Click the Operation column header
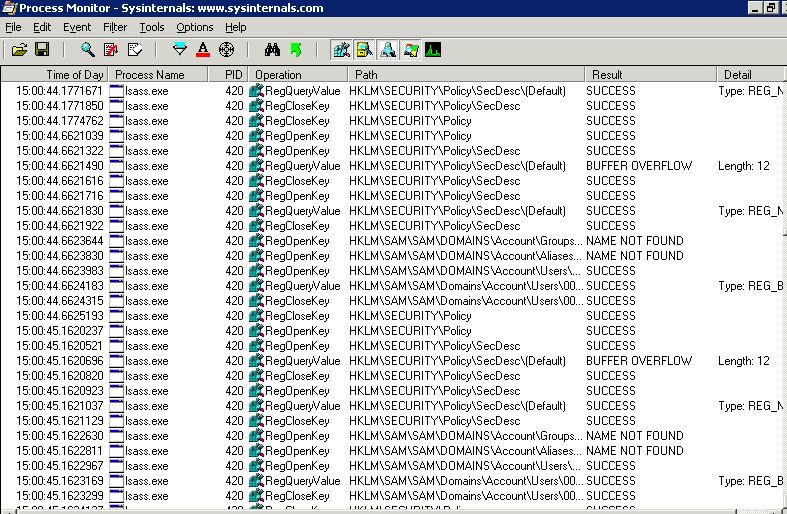 [298, 75]
